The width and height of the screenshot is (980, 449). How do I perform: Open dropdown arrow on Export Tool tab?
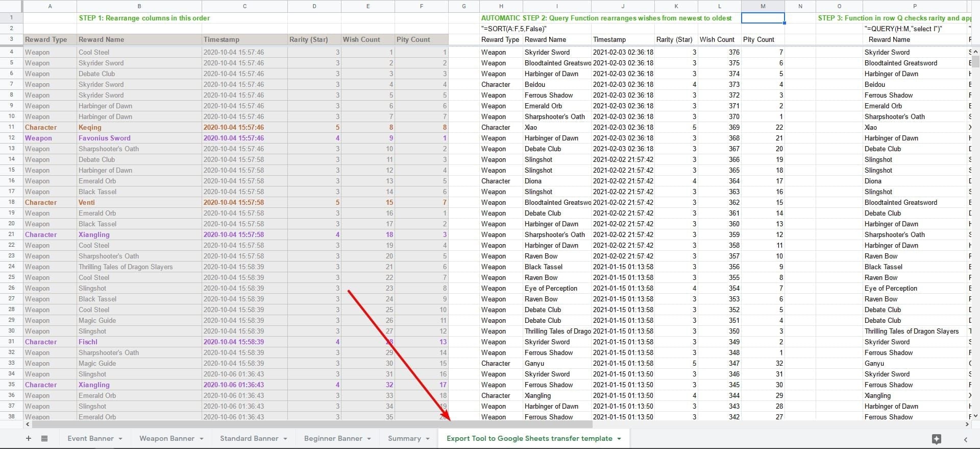(x=619, y=439)
